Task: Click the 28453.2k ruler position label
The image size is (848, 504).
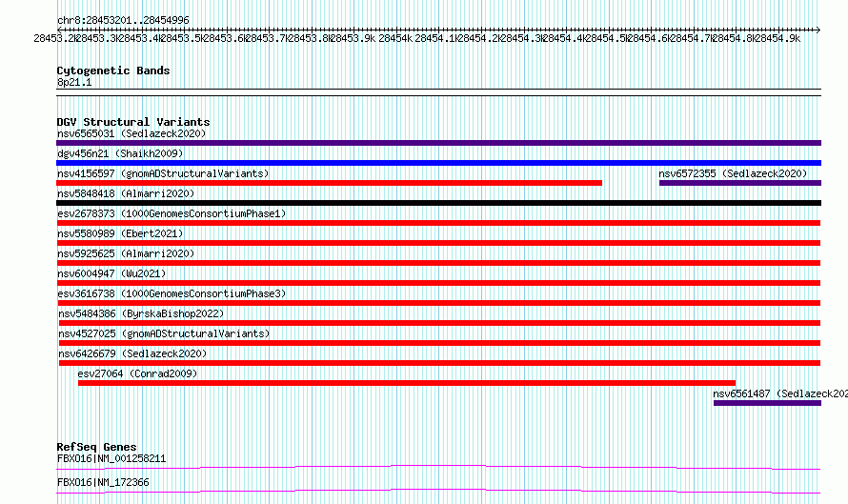Action: click(x=54, y=38)
